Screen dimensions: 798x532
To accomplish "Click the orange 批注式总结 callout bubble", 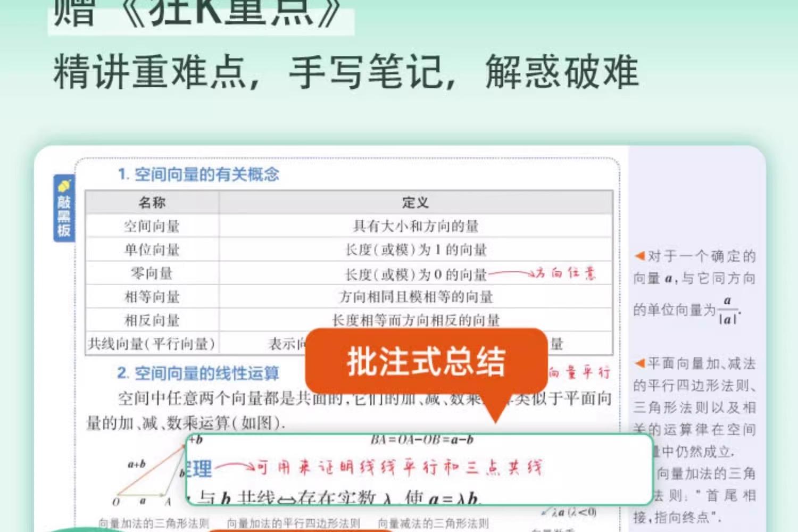I will click(x=427, y=362).
